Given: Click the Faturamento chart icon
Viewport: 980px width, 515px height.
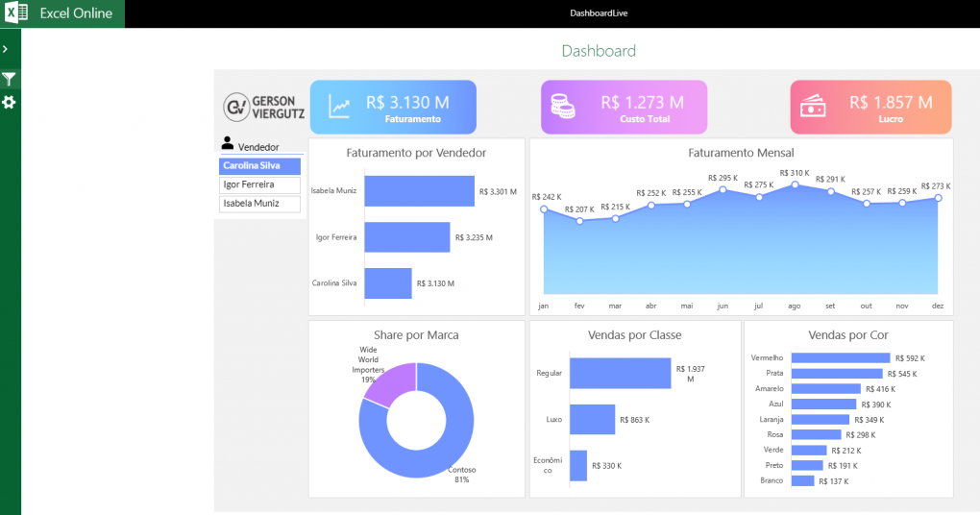Looking at the screenshot, I should coord(339,108).
